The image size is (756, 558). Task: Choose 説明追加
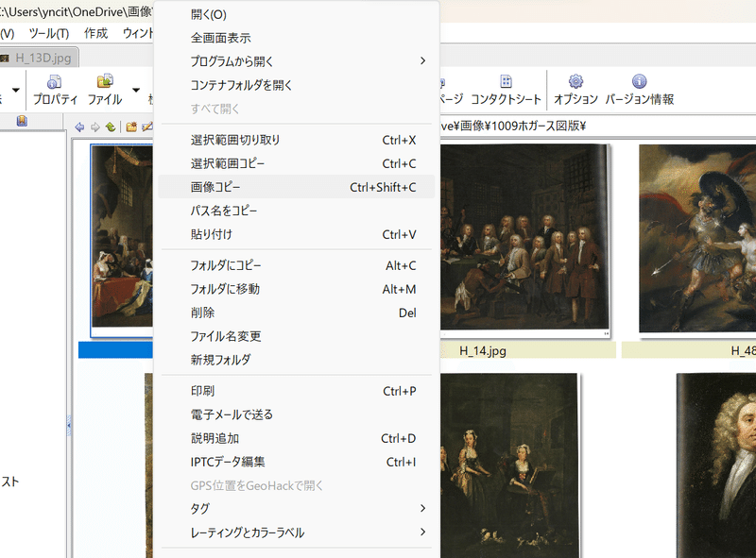point(297,438)
